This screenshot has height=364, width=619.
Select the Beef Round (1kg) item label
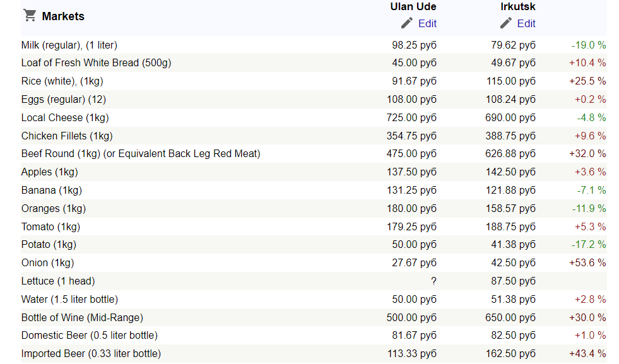[x=141, y=154]
